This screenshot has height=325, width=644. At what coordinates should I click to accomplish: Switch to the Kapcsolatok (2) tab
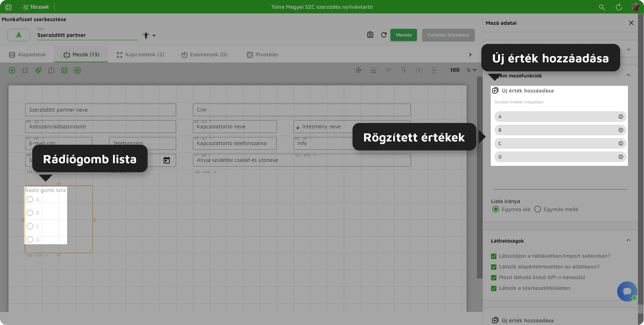coord(140,55)
